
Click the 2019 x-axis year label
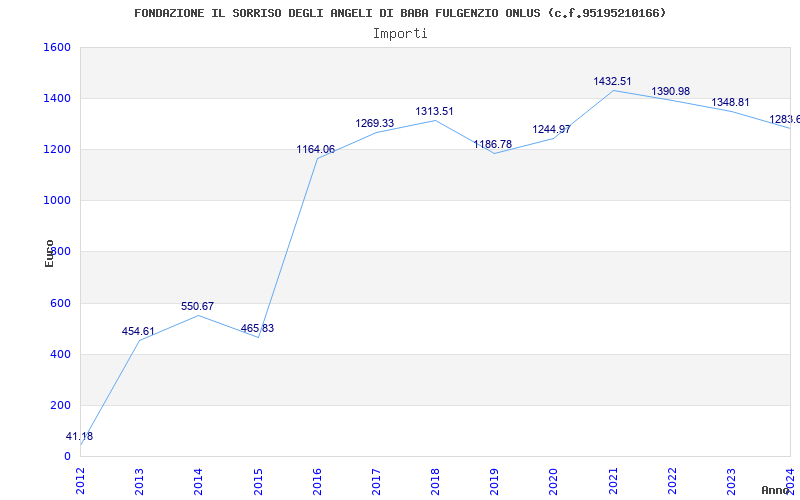click(494, 482)
